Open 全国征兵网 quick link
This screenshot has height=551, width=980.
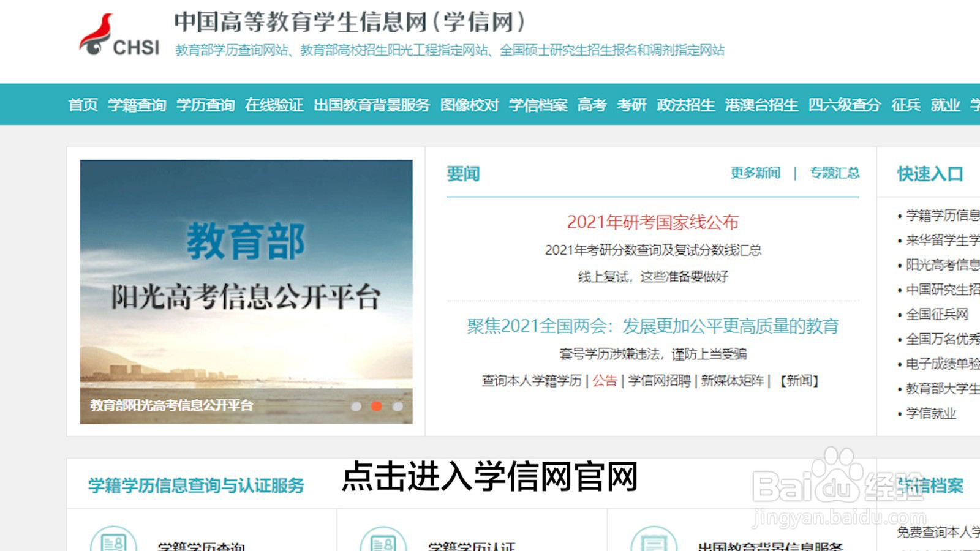[937, 315]
